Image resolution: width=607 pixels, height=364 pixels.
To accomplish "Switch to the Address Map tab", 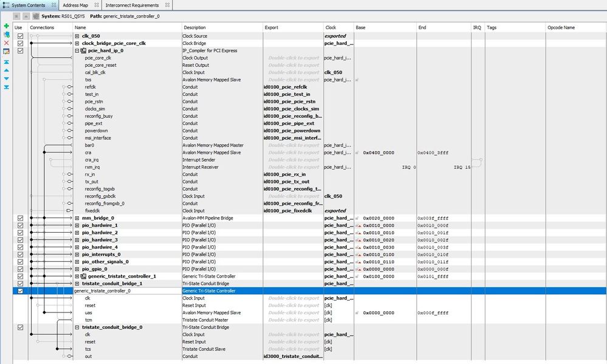I will (x=75, y=5).
